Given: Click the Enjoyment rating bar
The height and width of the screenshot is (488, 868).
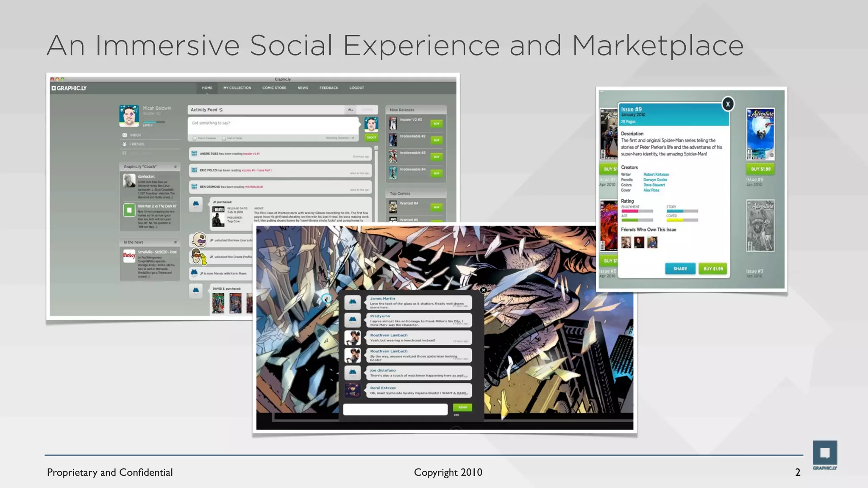Looking at the screenshot, I should click(637, 211).
